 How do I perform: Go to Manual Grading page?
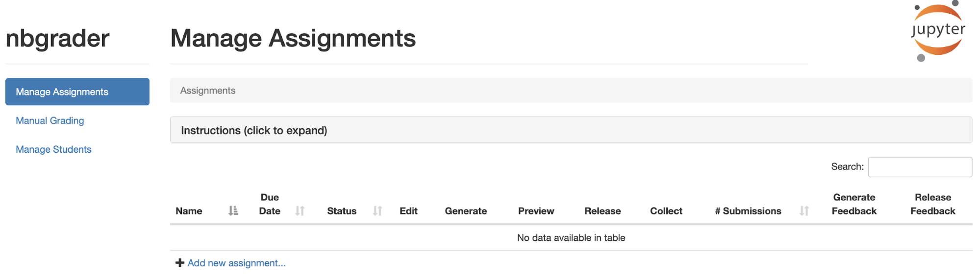[50, 120]
